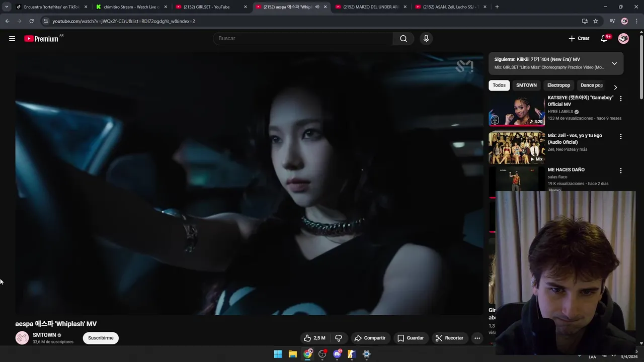The height and width of the screenshot is (362, 644).
Task: Select the Electropop filter chip
Action: coord(558,85)
